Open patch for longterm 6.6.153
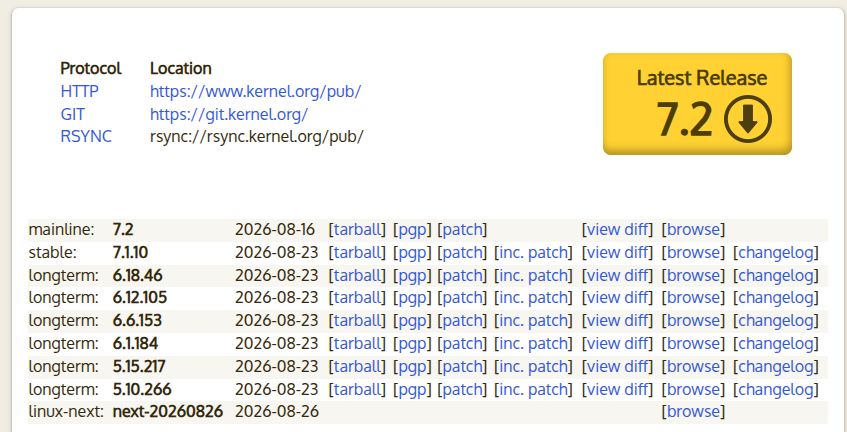 pos(462,320)
